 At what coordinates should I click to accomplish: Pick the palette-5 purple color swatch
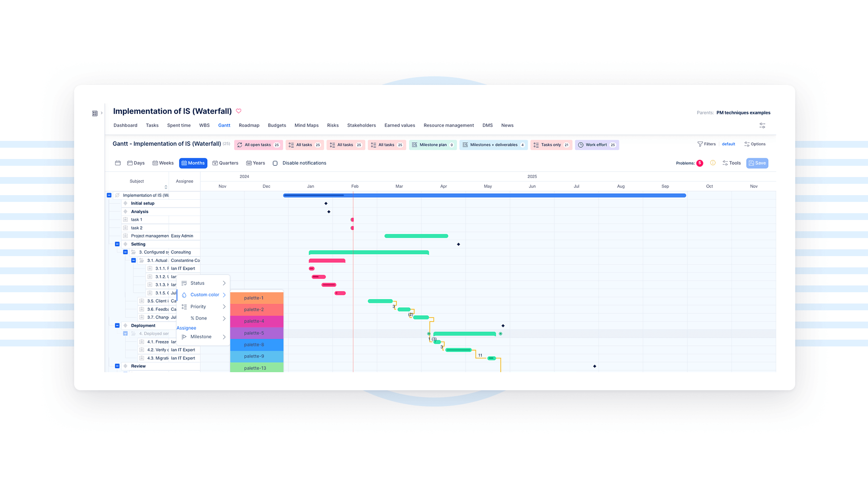pyautogui.click(x=256, y=333)
